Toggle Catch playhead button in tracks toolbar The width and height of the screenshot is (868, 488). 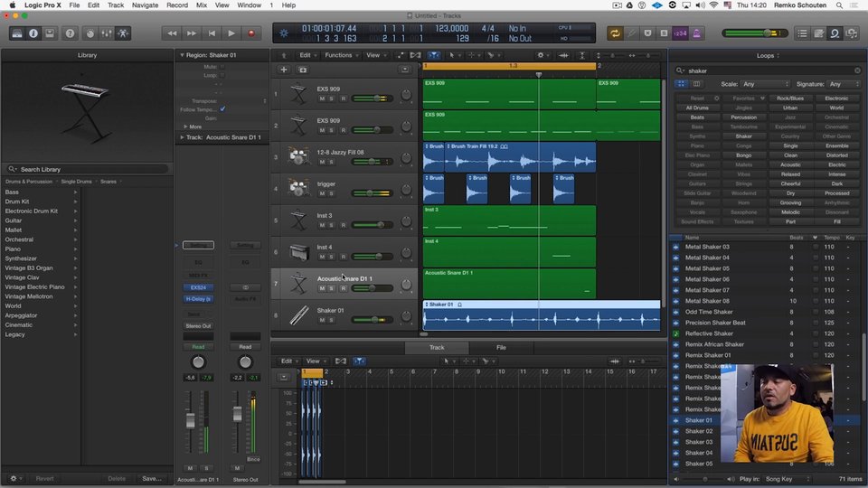434,55
